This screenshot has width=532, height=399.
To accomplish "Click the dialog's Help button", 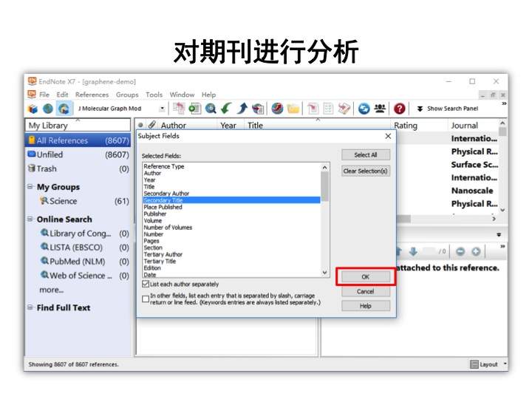I will (366, 306).
